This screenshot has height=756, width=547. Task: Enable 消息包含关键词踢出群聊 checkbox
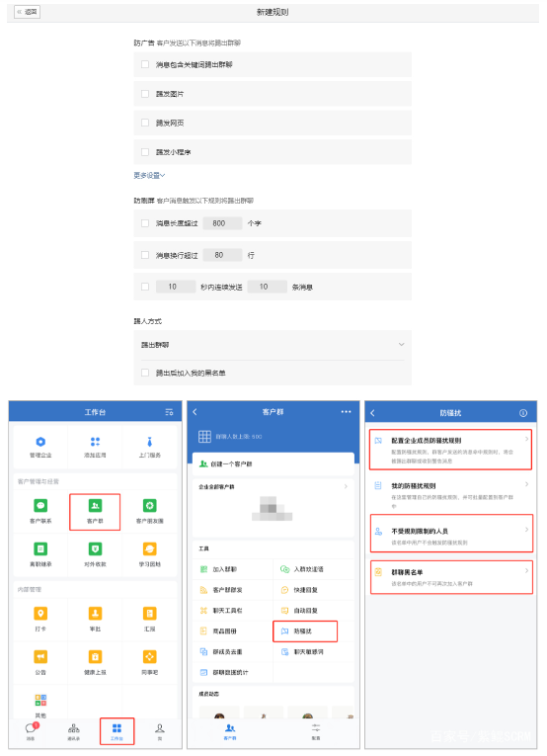pos(145,64)
